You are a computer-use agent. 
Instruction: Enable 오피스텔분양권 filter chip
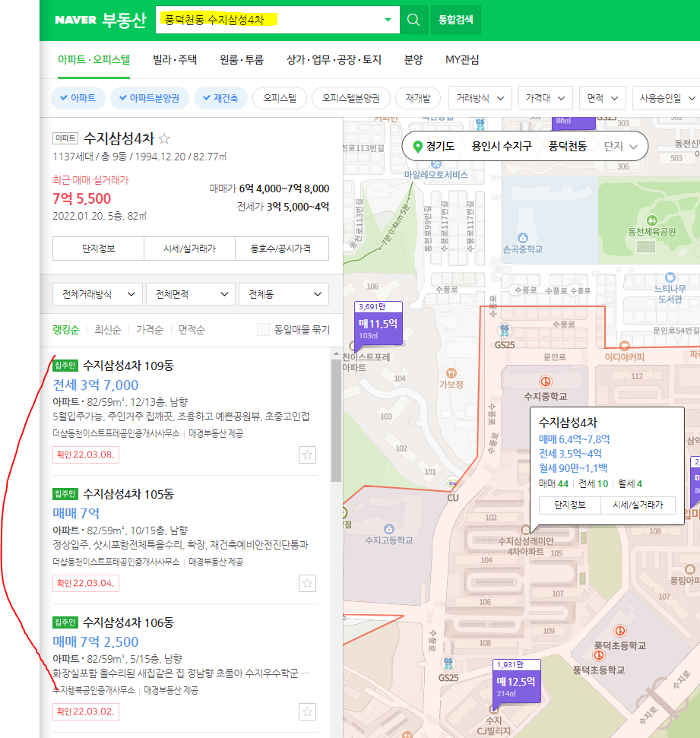tap(350, 98)
